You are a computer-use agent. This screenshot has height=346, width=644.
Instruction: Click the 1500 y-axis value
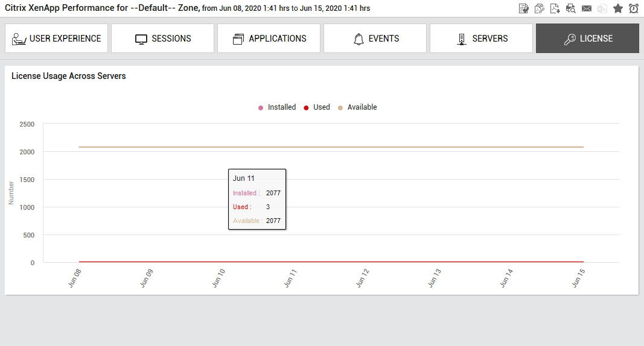tap(27, 180)
